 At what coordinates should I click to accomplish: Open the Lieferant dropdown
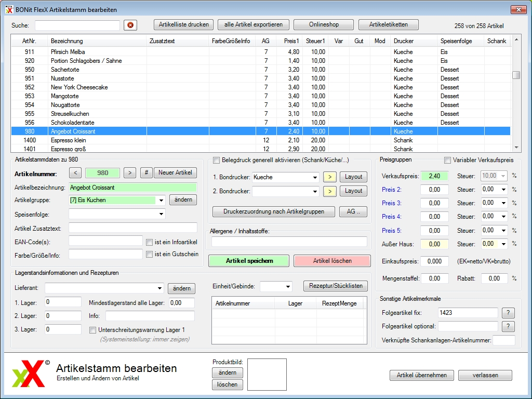tap(159, 288)
